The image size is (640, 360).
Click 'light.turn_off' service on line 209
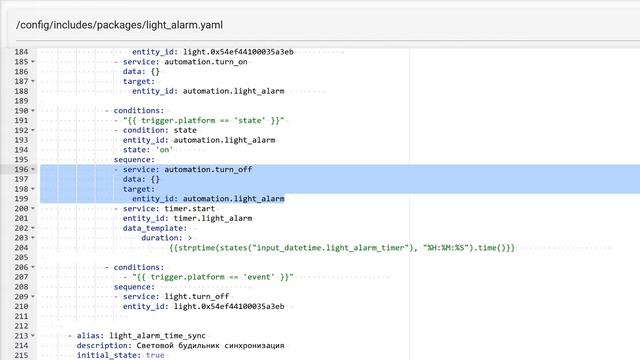click(x=197, y=297)
